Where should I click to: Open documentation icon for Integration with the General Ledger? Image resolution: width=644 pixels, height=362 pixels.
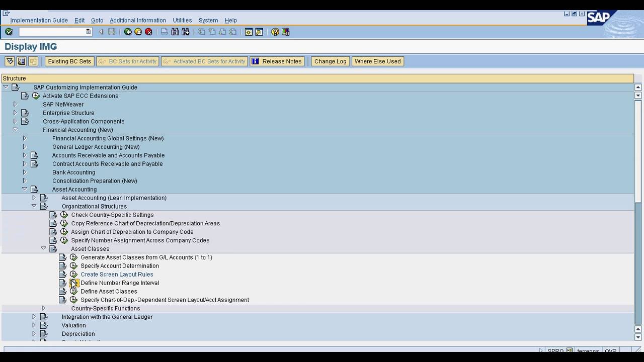(44, 317)
